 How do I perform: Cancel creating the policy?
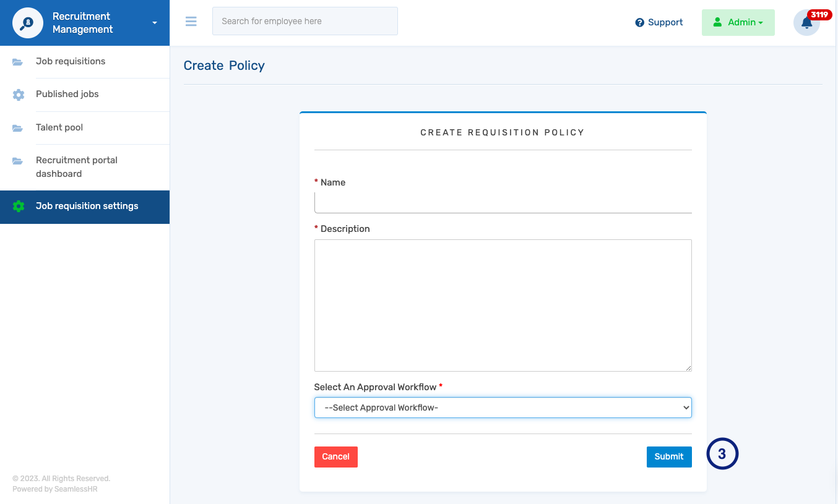(x=335, y=456)
